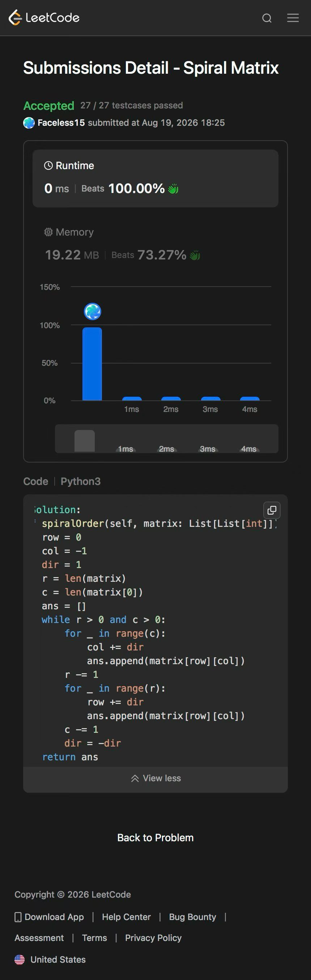The image size is (311, 980).
Task: Click the runtime clapping hands icon
Action: click(173, 188)
